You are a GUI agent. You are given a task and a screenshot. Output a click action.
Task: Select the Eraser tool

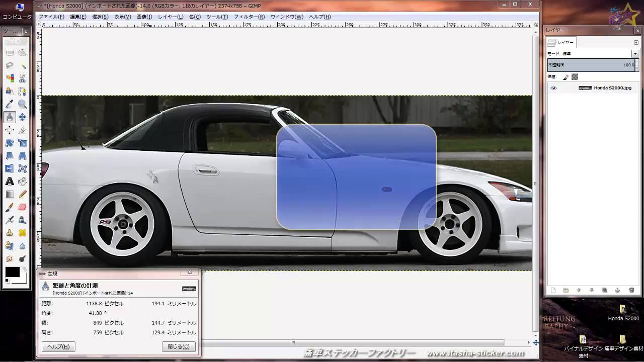pyautogui.click(x=23, y=207)
